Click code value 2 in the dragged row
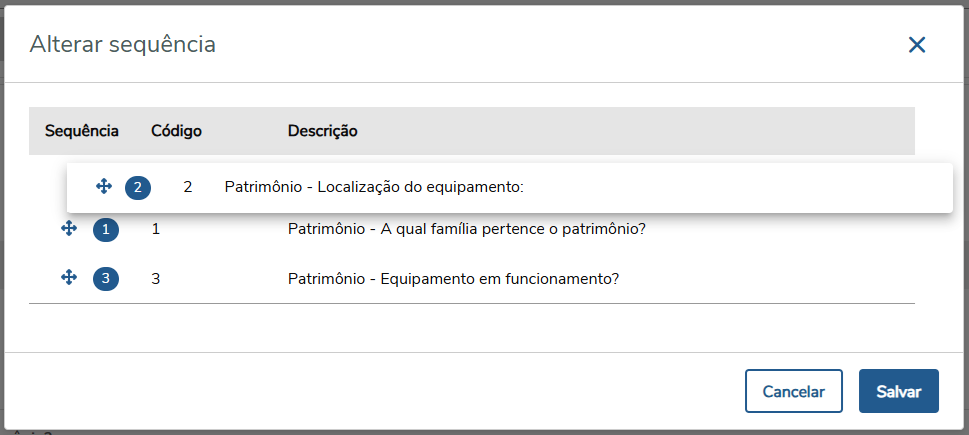This screenshot has width=969, height=435. [188, 187]
